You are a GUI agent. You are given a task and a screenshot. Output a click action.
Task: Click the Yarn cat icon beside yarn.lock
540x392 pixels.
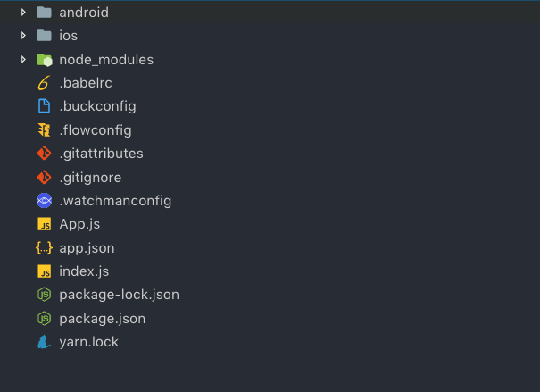point(44,342)
